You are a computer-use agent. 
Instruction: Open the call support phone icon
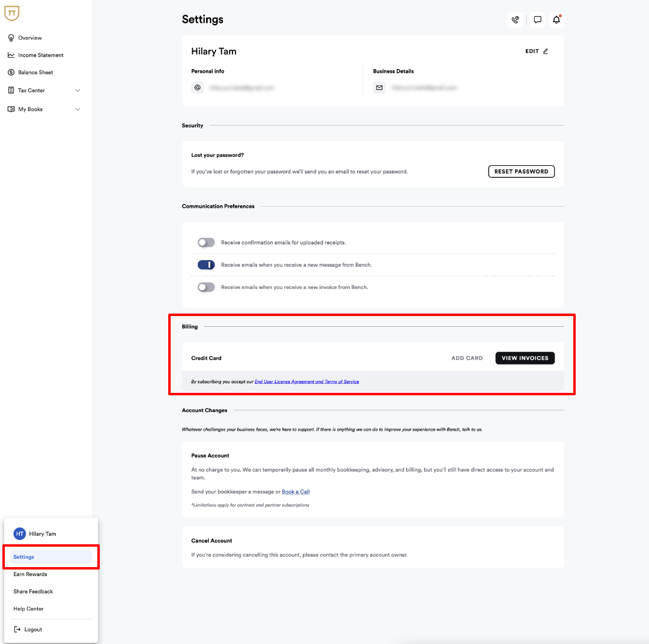pyautogui.click(x=515, y=19)
